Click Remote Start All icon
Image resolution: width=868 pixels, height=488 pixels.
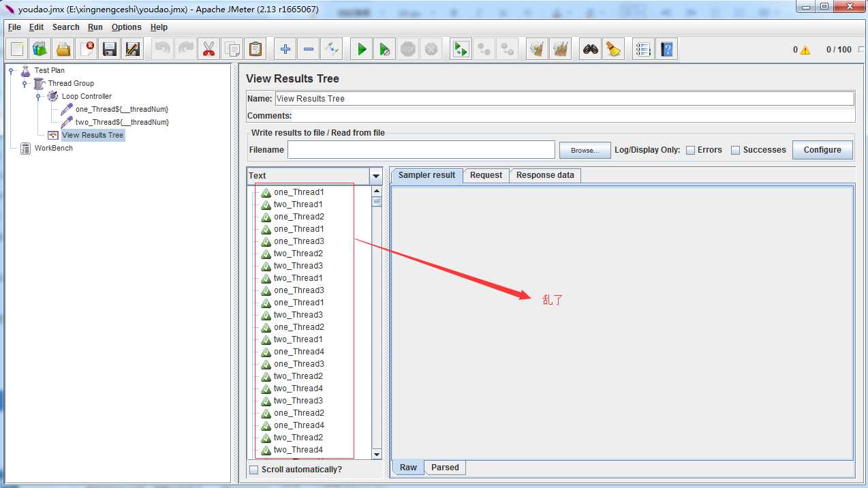click(x=461, y=49)
